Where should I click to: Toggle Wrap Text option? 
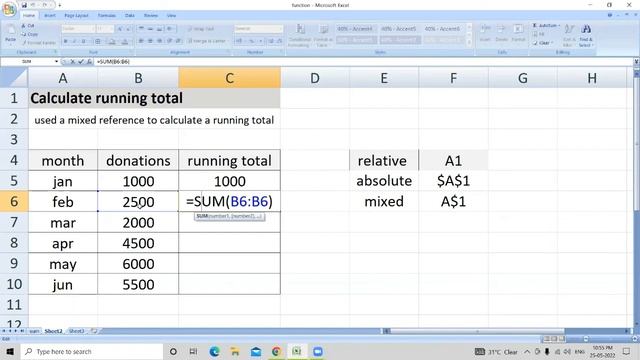[x=200, y=29]
